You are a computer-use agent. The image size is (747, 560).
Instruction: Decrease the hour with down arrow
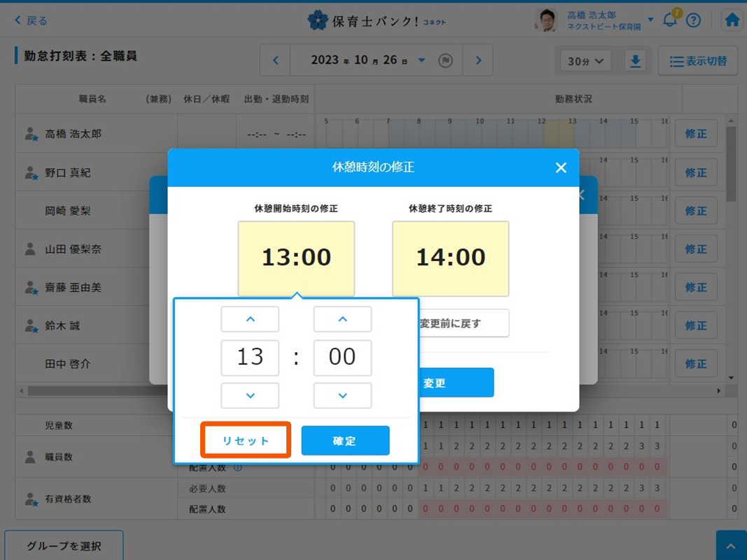coord(250,395)
